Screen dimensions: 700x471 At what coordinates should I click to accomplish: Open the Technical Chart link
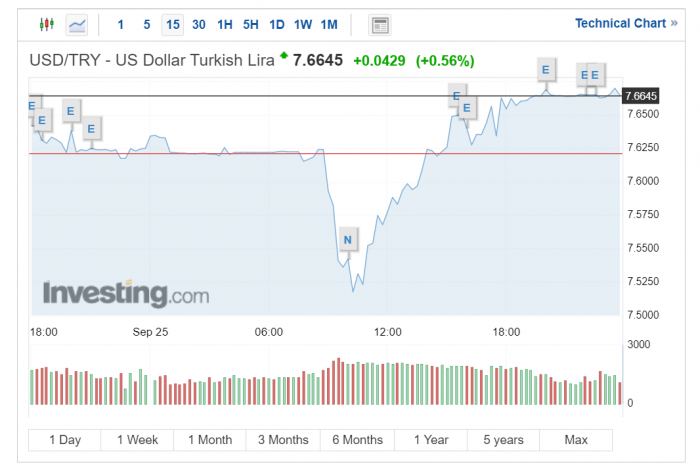coord(626,23)
